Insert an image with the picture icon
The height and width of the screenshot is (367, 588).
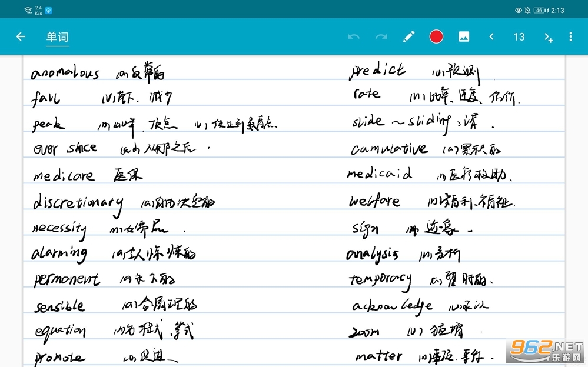pyautogui.click(x=464, y=36)
